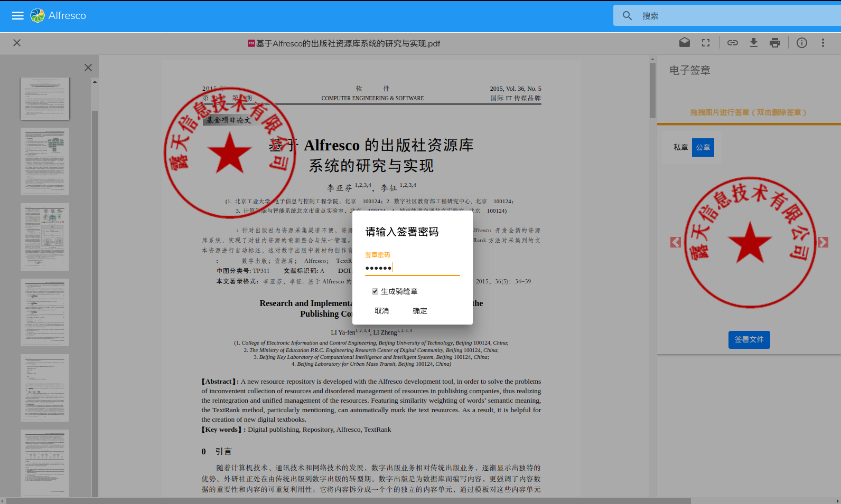
Task: Click the 请输入签署密码 dialog title
Action: click(x=402, y=232)
